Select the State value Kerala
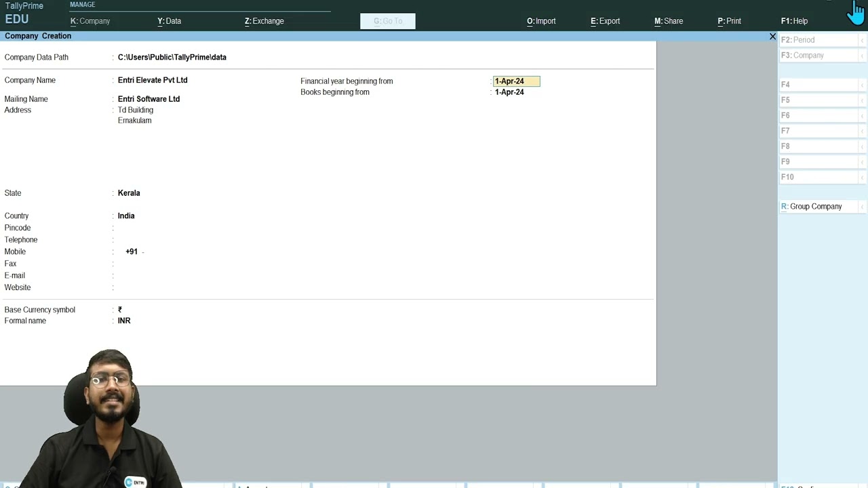This screenshot has height=488, width=868. tap(129, 193)
